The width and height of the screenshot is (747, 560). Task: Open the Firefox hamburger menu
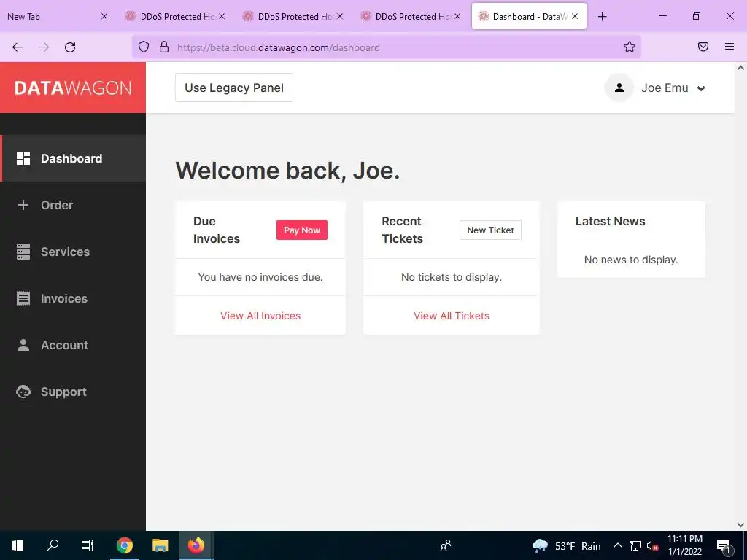coord(729,47)
